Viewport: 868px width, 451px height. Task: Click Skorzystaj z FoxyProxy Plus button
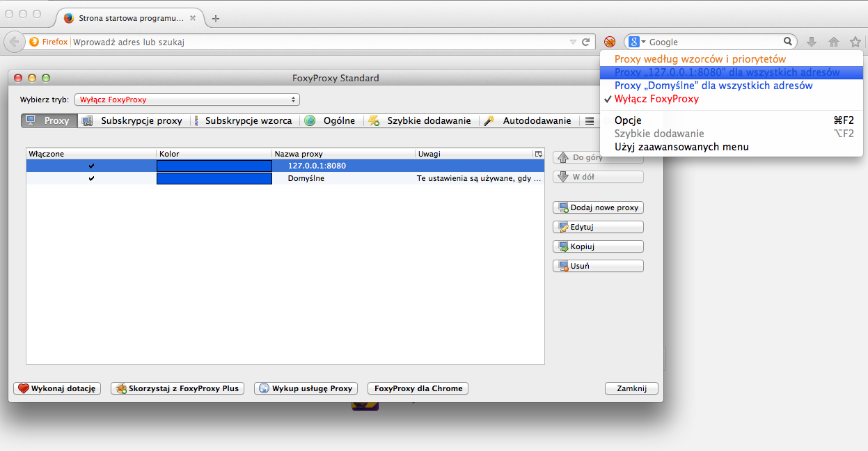click(x=177, y=388)
